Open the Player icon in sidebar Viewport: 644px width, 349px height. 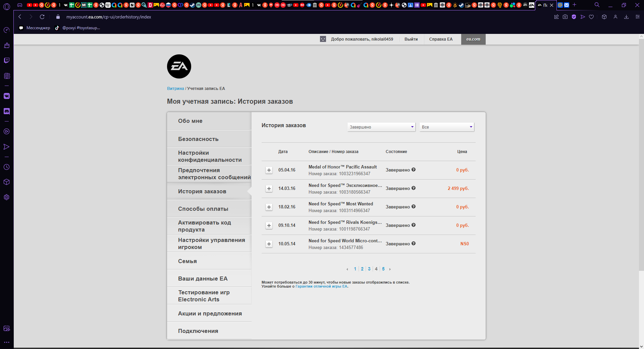[x=7, y=132]
